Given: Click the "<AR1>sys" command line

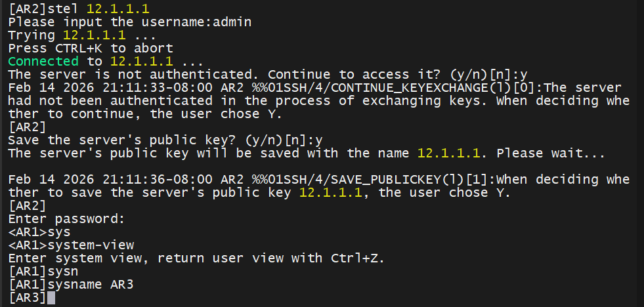Looking at the screenshot, I should (39, 232).
